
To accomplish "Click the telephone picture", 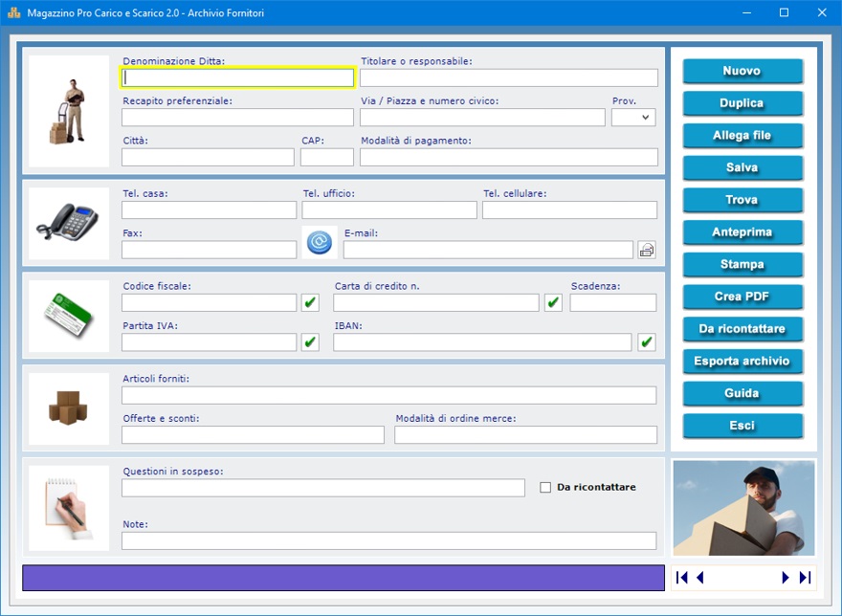I will point(69,224).
